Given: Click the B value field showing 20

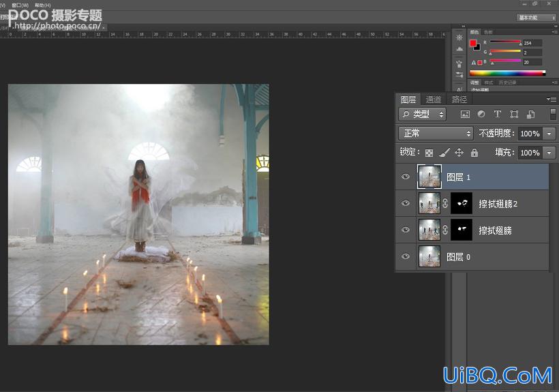Looking at the screenshot, I should click(x=532, y=62).
